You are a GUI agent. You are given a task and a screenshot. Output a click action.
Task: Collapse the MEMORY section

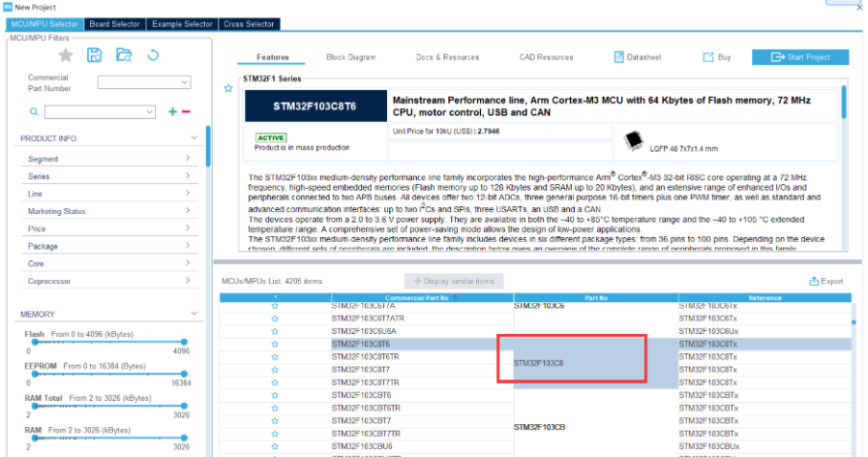(x=194, y=314)
